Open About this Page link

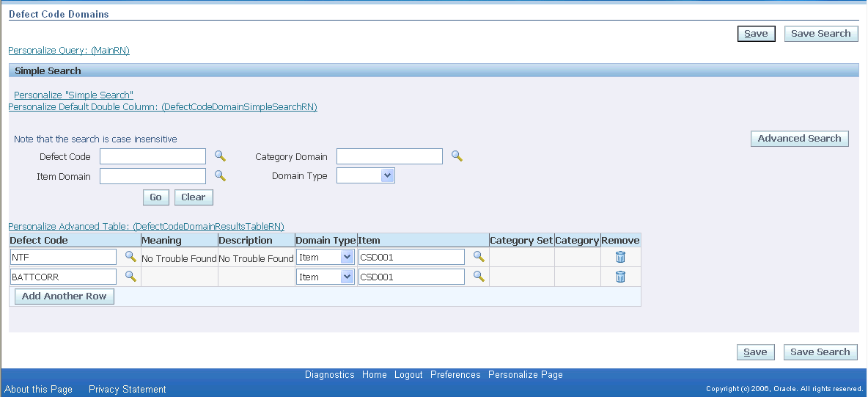tap(39, 389)
